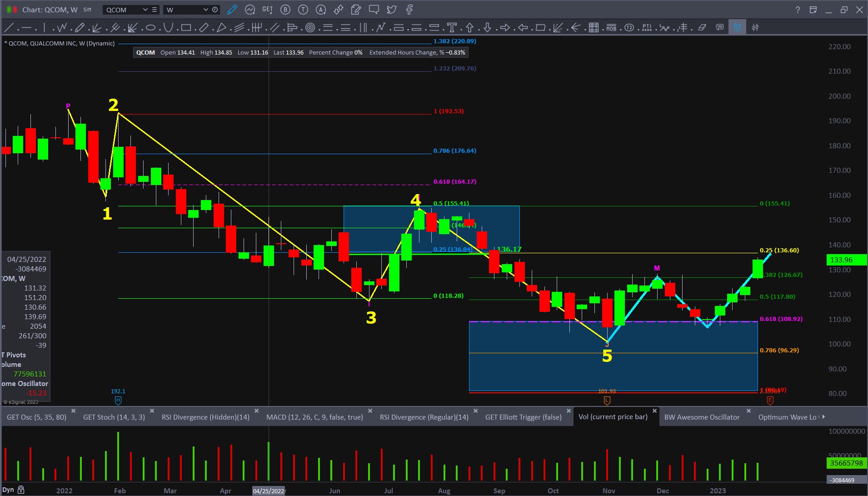Pick the rectangle drawing tool
Viewport: 868px width, 496px height.
pyautogui.click(x=186, y=28)
